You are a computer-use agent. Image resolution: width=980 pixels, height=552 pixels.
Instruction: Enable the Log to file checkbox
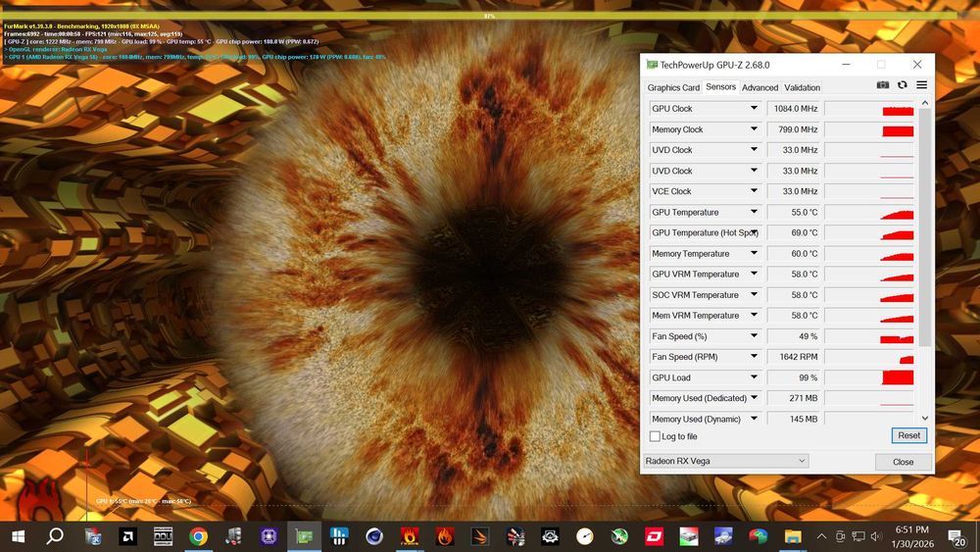click(x=655, y=436)
